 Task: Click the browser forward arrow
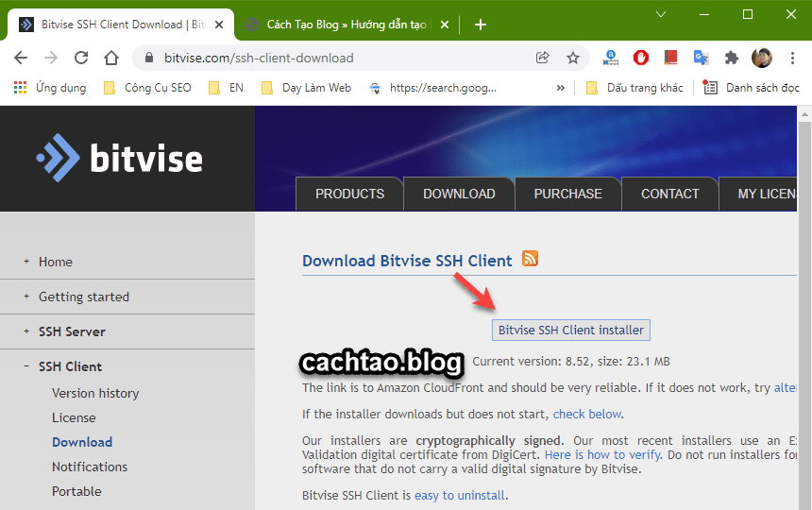pyautogui.click(x=51, y=58)
